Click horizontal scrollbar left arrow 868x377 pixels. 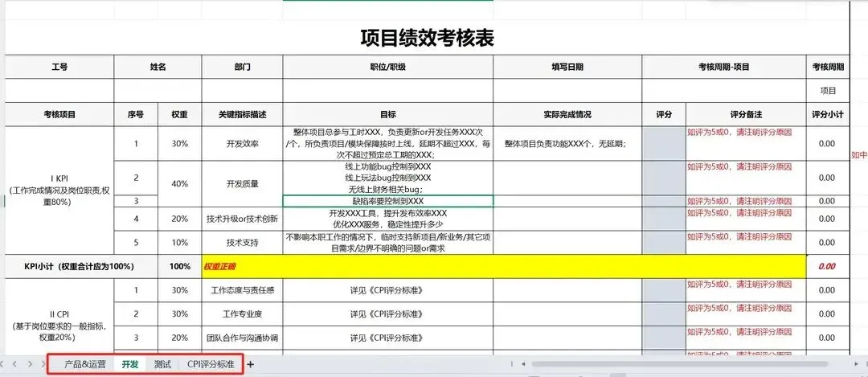[522, 364]
